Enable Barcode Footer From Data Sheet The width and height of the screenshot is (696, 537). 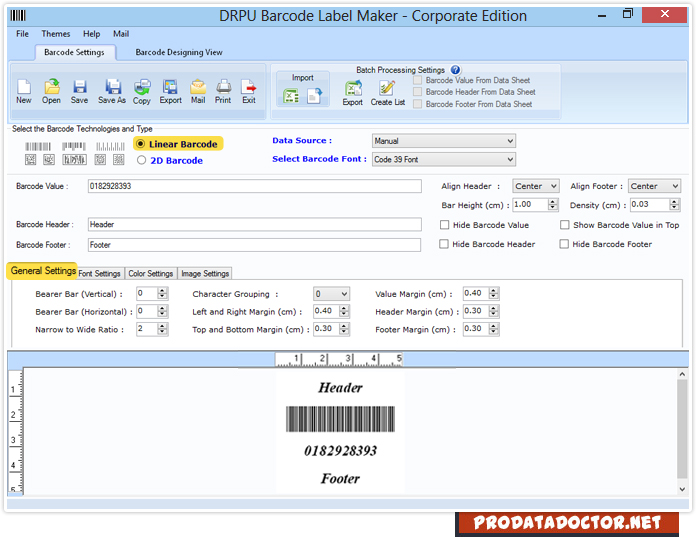pos(418,104)
